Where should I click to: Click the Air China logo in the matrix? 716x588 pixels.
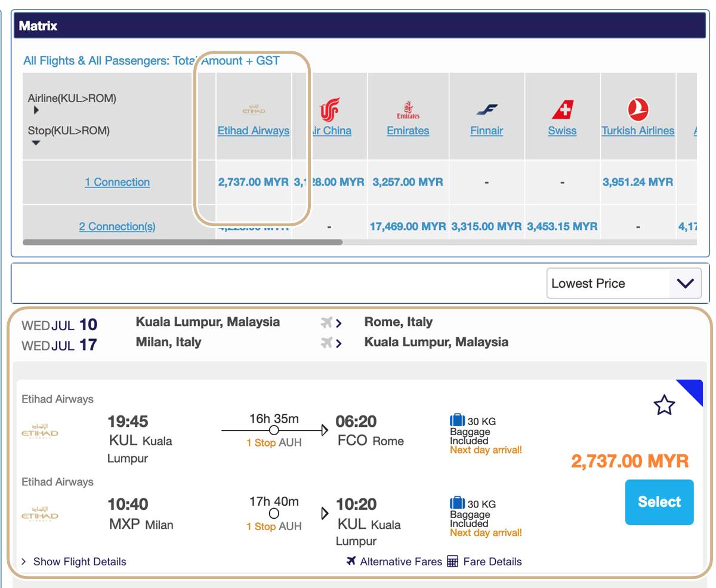click(x=329, y=110)
